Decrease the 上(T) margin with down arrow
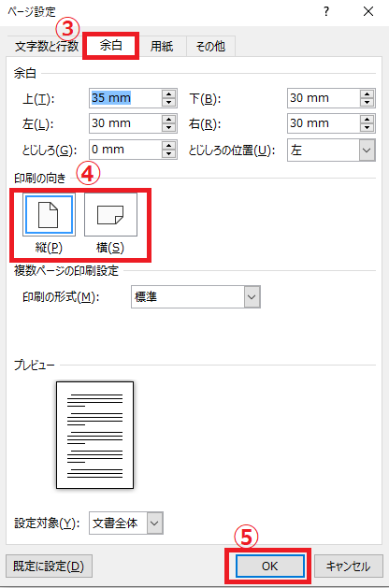This screenshot has height=588, width=389. pos(169,103)
